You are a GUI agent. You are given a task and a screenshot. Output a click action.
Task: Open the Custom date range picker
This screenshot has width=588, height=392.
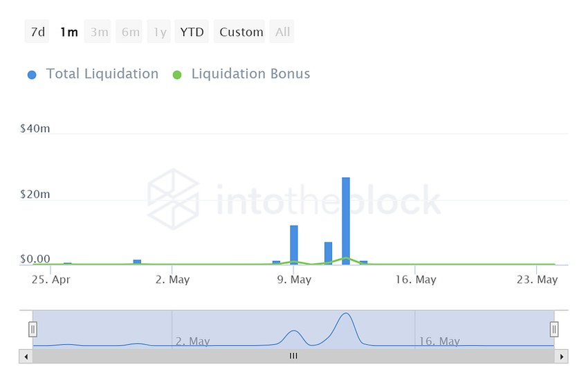(x=241, y=32)
